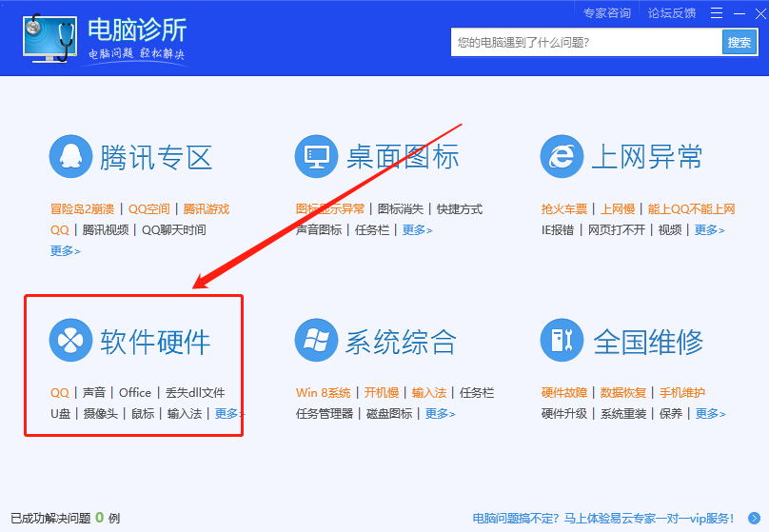
Task: Expand 更多 under 腾讯专区
Action: (66, 250)
